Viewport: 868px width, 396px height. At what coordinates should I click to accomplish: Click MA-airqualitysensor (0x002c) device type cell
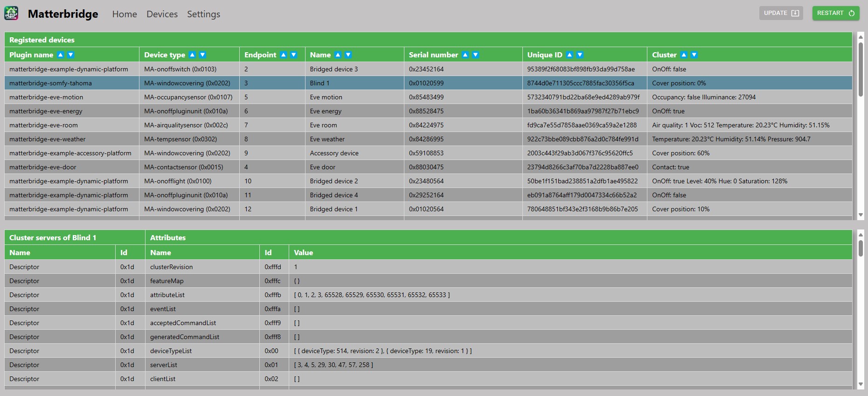(189, 125)
